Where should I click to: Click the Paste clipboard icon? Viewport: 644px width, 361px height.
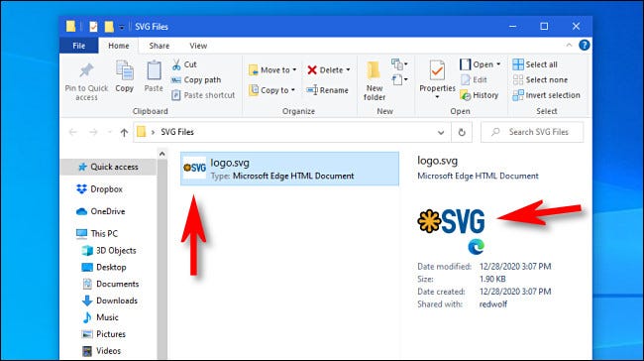[x=154, y=70]
